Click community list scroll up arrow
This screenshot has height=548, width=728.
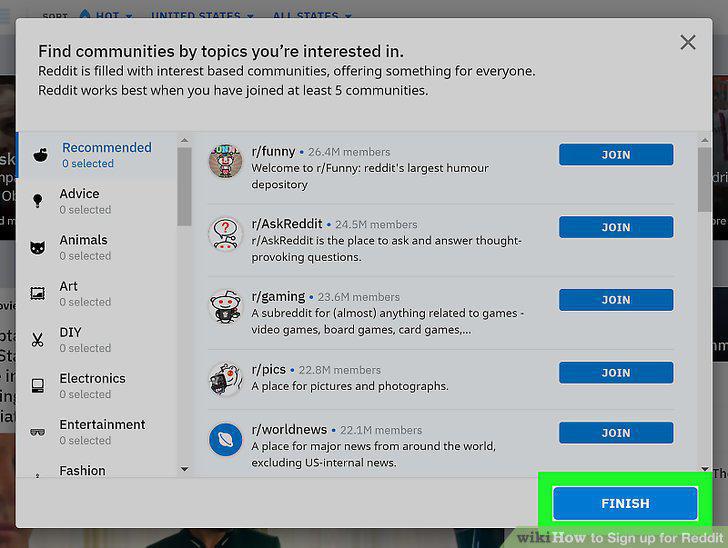point(705,140)
